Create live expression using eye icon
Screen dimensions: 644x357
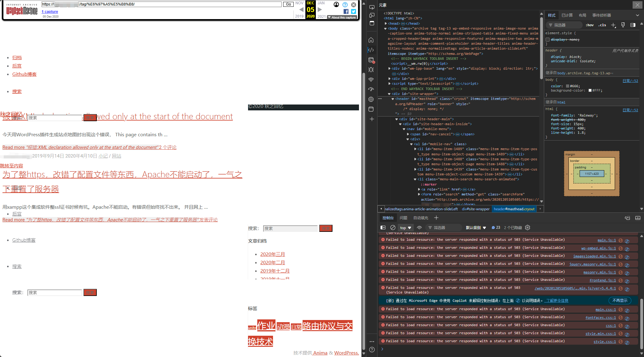(x=419, y=228)
